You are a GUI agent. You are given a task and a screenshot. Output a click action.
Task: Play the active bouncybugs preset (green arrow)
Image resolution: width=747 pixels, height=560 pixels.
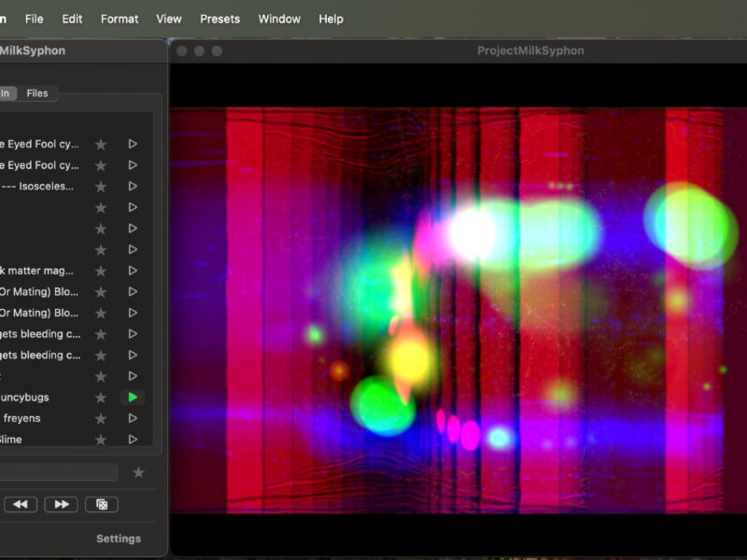[133, 398]
